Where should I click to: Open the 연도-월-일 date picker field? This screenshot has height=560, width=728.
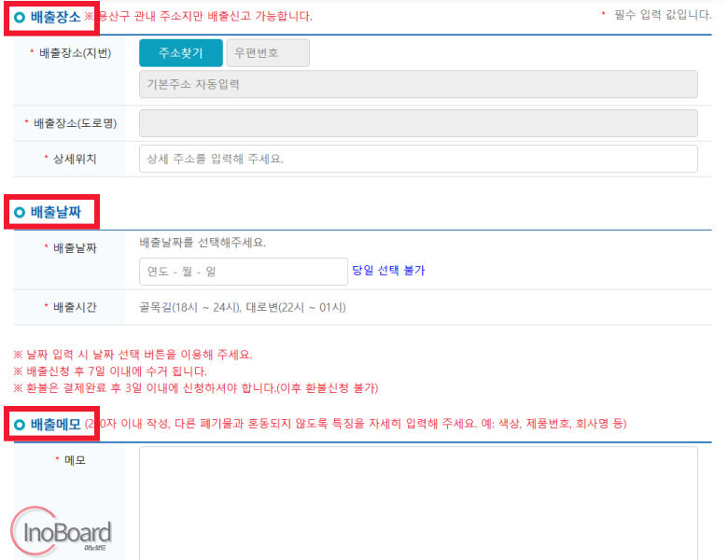pos(244,272)
